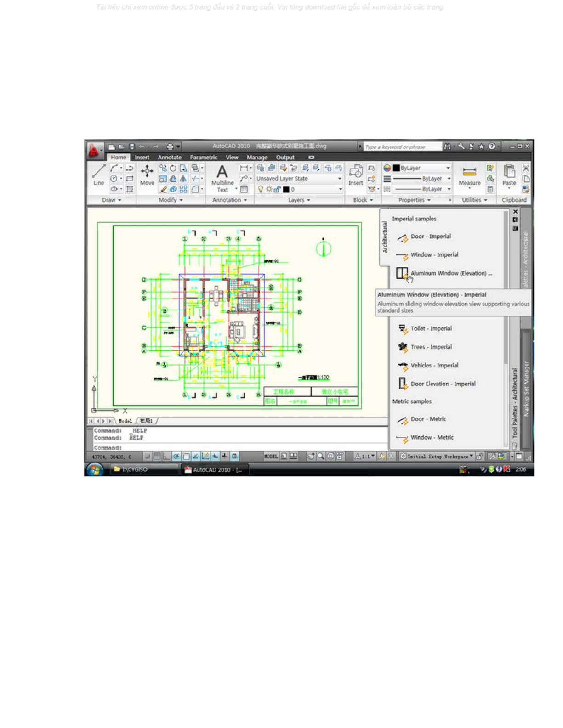Activate the Measure utility tool
This screenshot has height=728, width=563.
[x=469, y=175]
